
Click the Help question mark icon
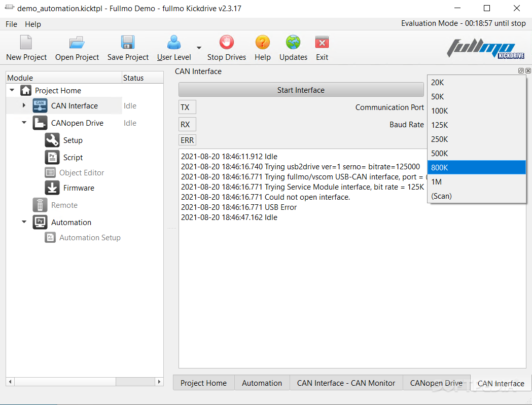coord(262,43)
